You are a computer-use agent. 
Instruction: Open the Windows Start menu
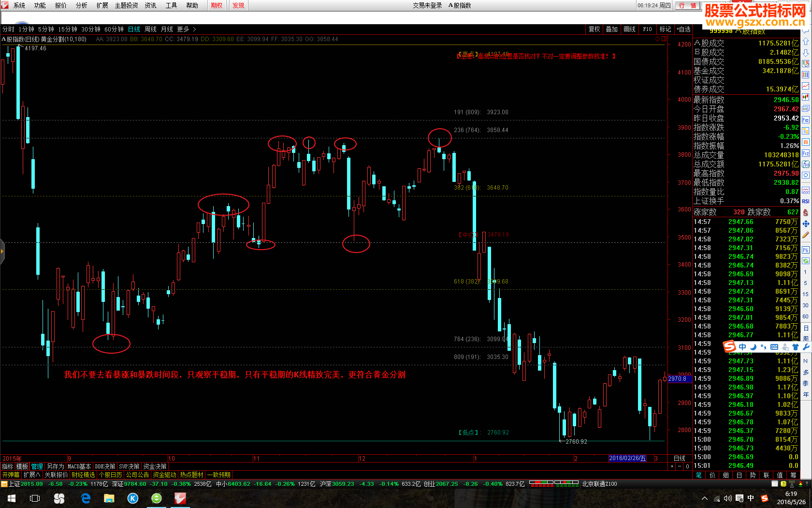click(x=12, y=498)
